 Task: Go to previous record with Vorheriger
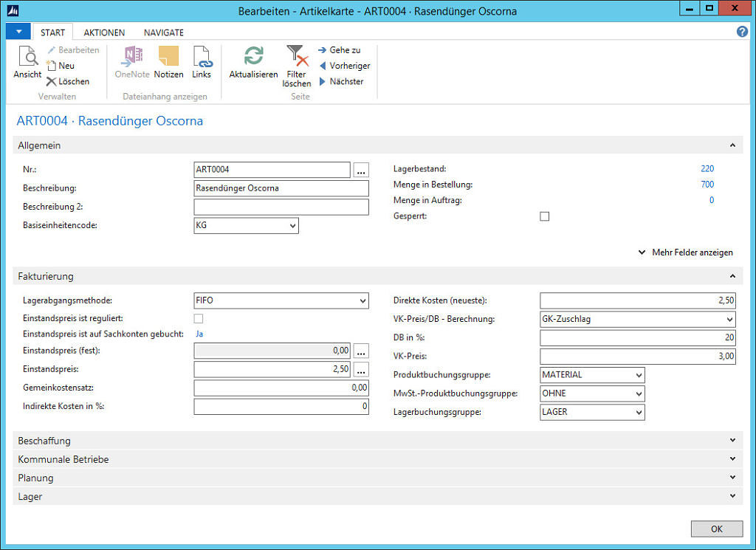[345, 66]
